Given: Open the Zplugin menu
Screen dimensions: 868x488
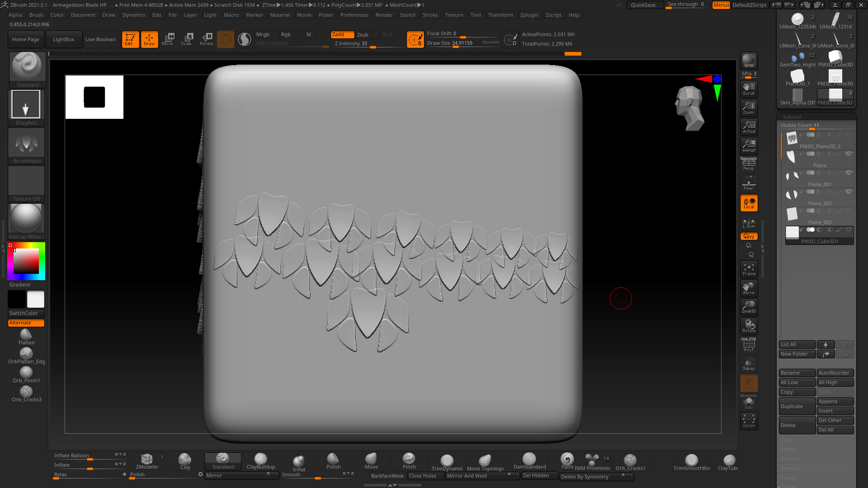Looking at the screenshot, I should tap(529, 15).
